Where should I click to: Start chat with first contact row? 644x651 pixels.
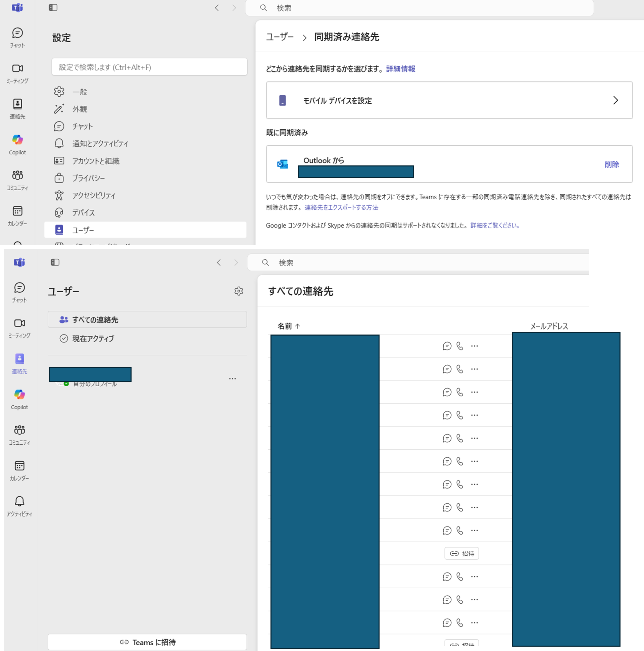[447, 346]
